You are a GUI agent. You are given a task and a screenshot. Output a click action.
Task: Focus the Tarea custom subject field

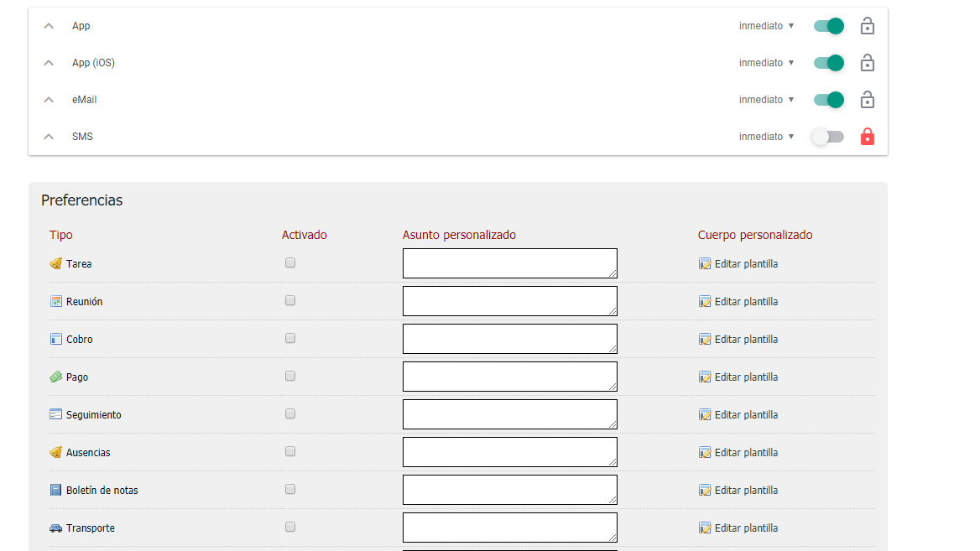(x=510, y=263)
